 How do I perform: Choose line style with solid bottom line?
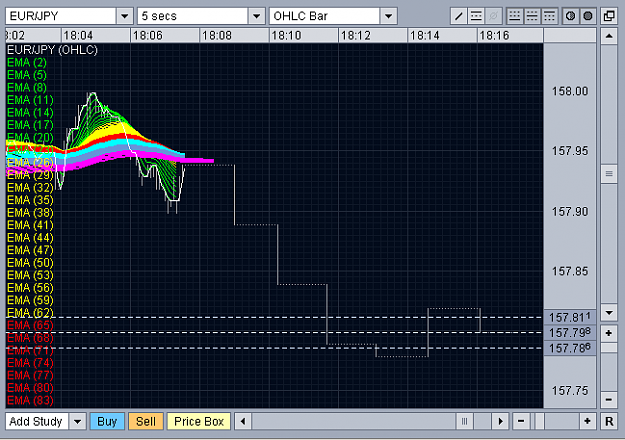(x=515, y=16)
